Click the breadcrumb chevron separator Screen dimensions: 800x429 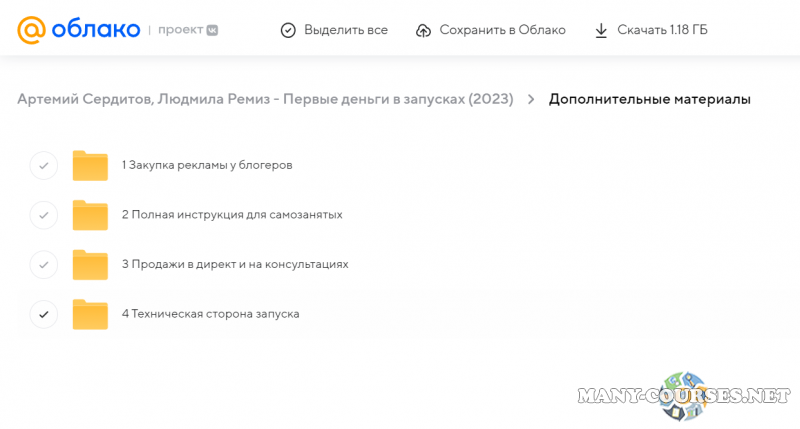click(531, 99)
